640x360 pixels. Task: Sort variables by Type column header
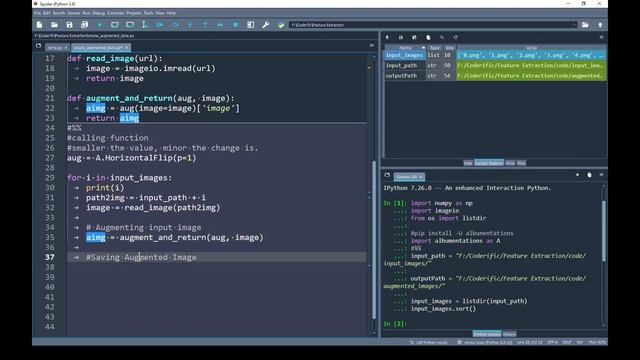(435, 48)
